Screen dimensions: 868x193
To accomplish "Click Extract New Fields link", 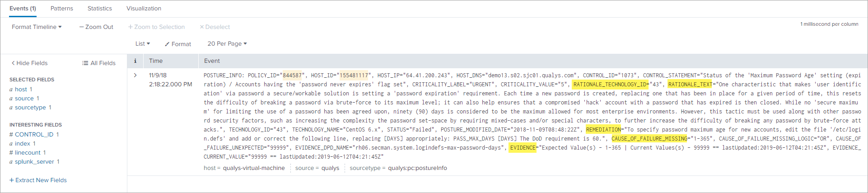I will tap(38, 180).
